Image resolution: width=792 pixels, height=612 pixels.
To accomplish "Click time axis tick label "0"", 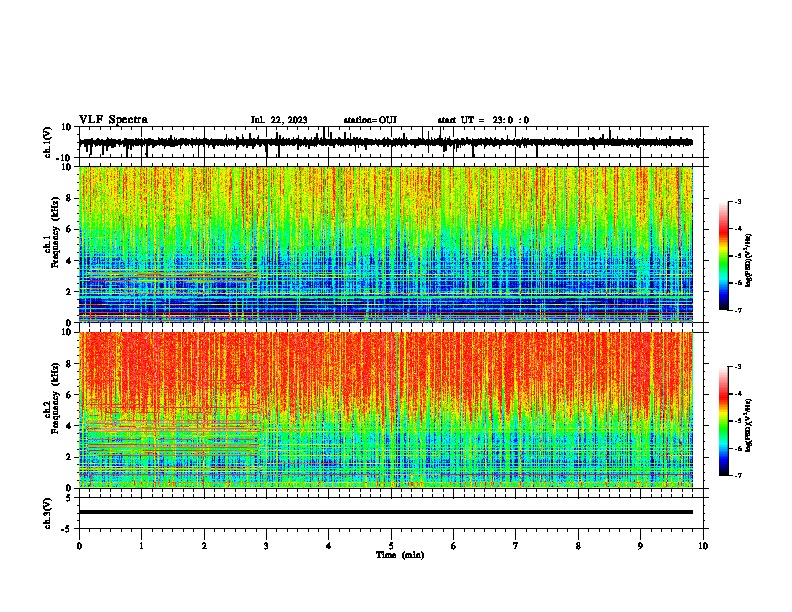I will click(x=79, y=546).
